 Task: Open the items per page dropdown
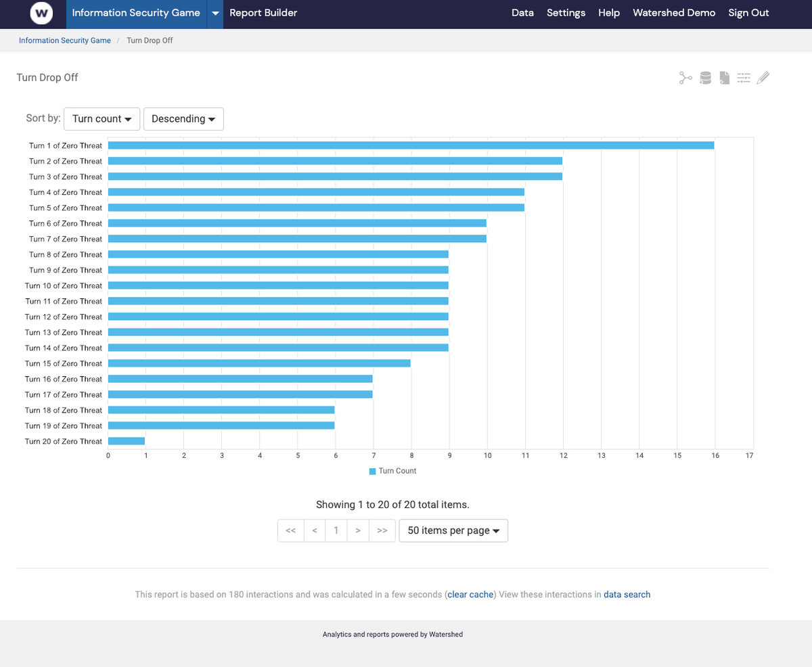[x=453, y=530]
